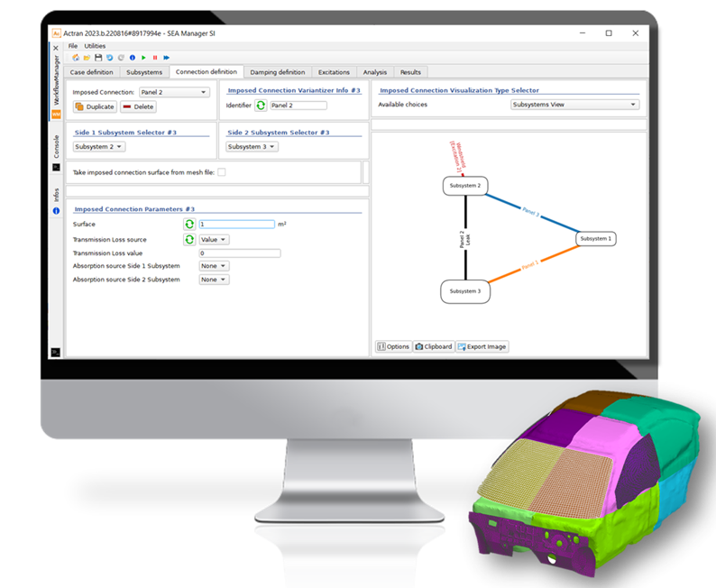Click the blue fast-forward icon
Viewport: 716px width, 588px height.
[166, 58]
